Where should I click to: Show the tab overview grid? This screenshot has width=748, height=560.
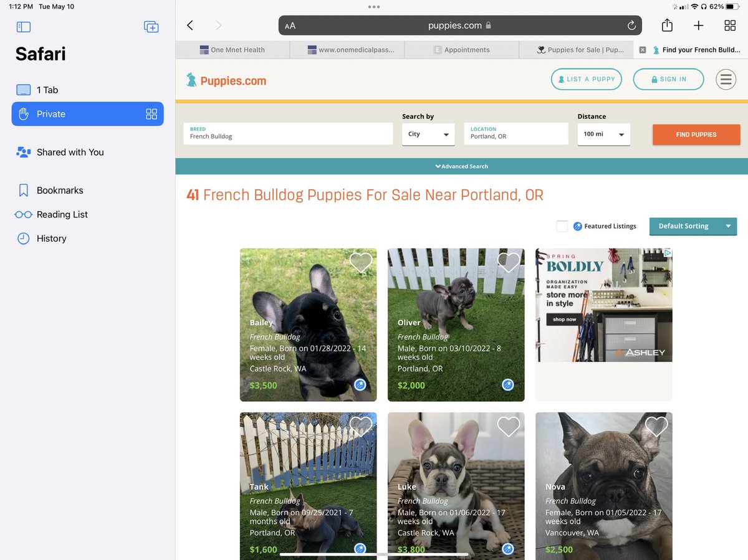tap(730, 26)
